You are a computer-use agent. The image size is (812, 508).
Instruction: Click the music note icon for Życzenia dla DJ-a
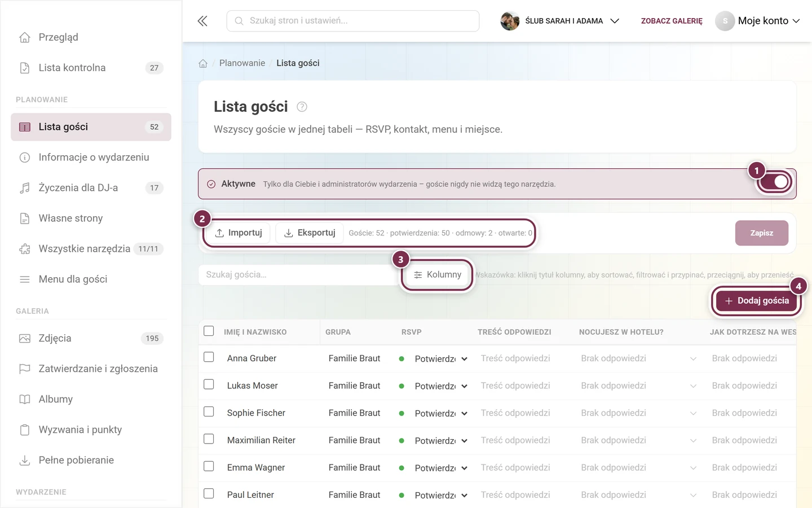[x=25, y=188]
